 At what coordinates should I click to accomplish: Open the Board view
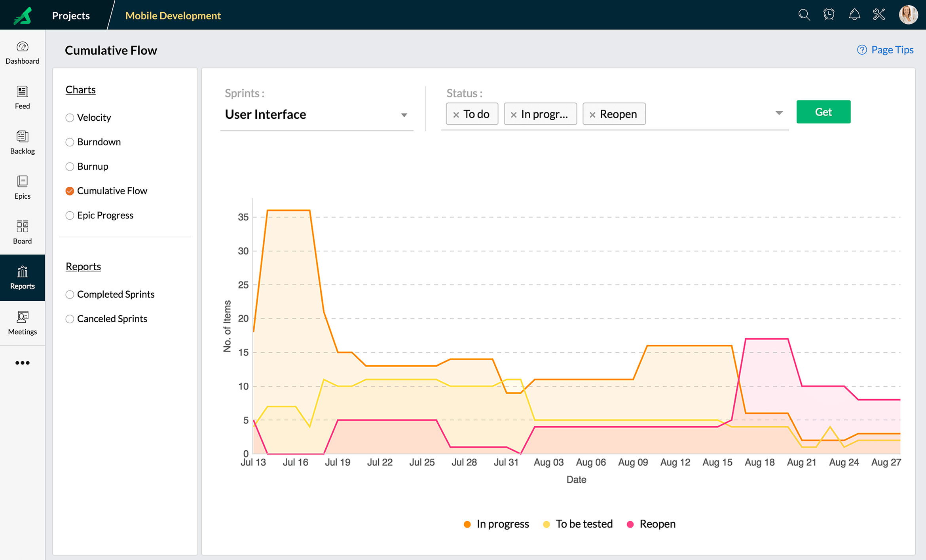click(22, 232)
